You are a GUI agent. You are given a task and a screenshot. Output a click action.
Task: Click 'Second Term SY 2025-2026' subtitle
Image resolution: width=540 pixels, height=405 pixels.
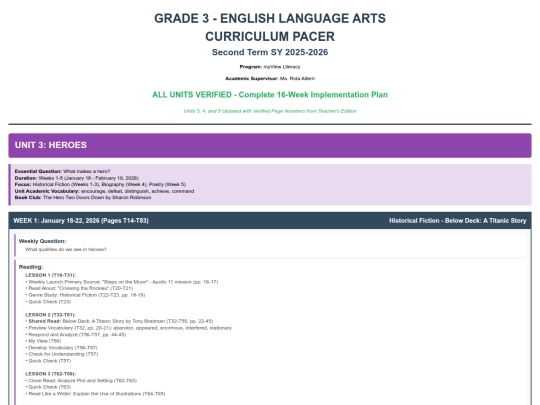coord(270,52)
